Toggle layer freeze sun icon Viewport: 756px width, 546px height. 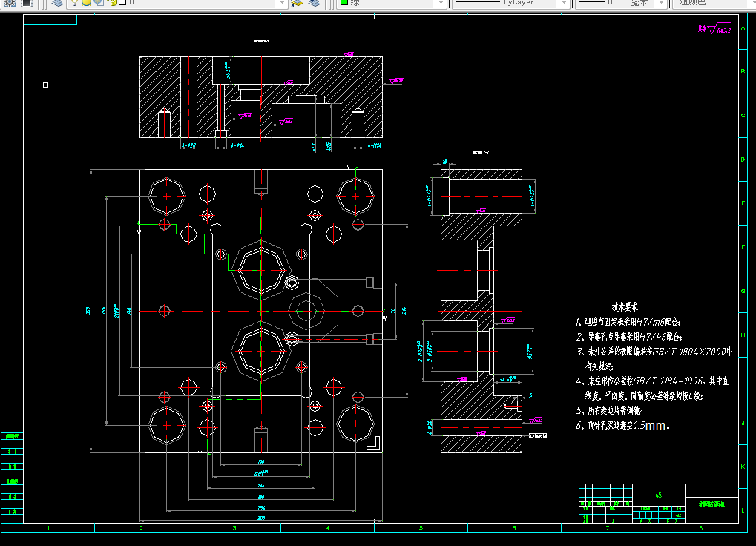click(x=86, y=2)
